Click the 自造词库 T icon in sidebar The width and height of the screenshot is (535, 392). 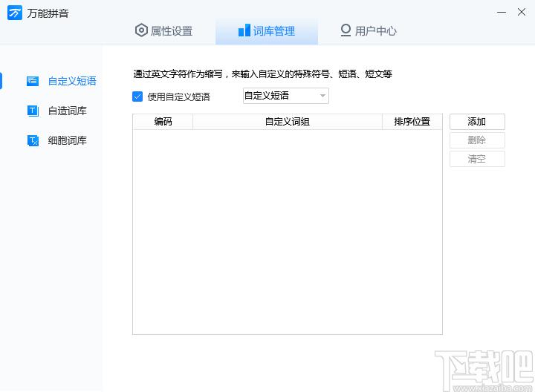click(x=33, y=111)
